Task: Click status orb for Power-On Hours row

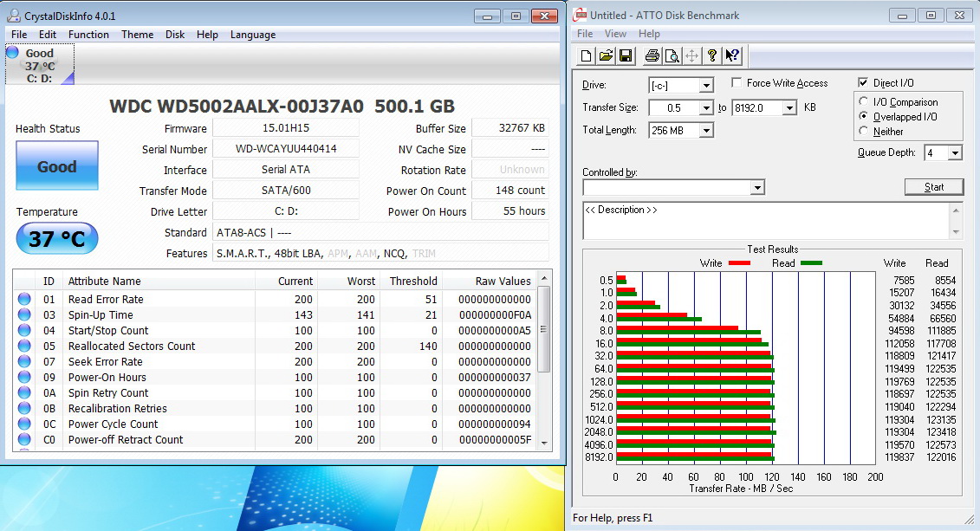Action: (x=24, y=378)
